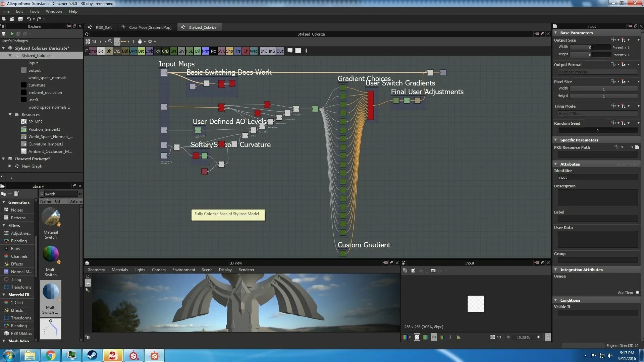Expand the New_Graph tree item
This screenshot has width=644, height=362.
(x=10, y=166)
